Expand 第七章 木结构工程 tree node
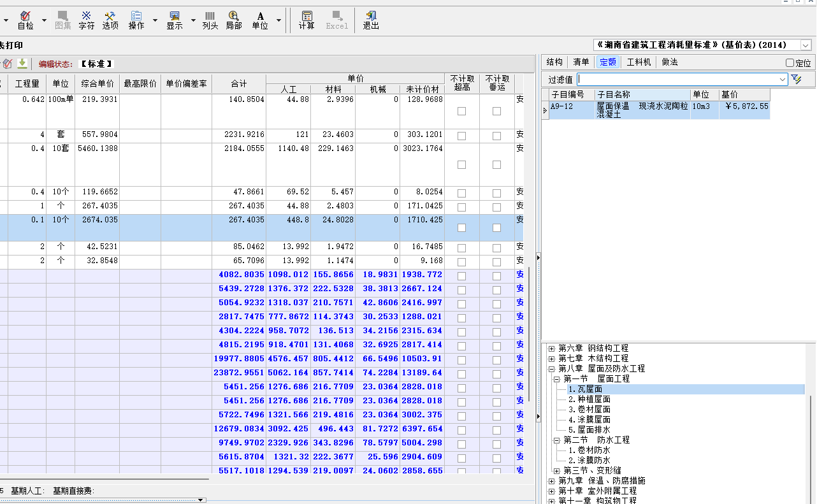The width and height of the screenshot is (817, 504). coord(551,359)
